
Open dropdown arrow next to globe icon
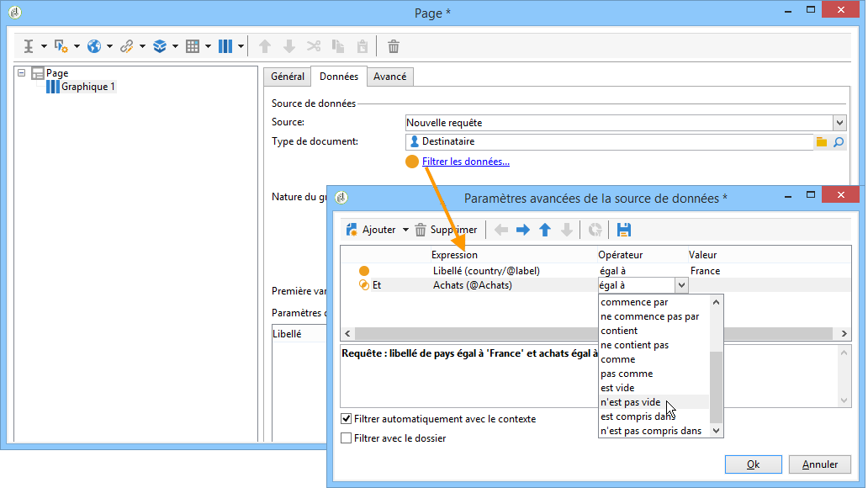coord(109,46)
